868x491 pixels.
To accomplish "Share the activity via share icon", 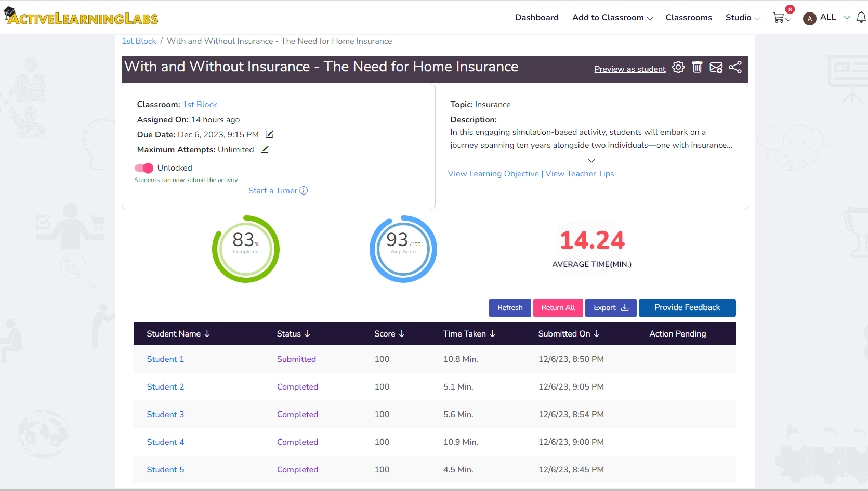I will pos(735,68).
